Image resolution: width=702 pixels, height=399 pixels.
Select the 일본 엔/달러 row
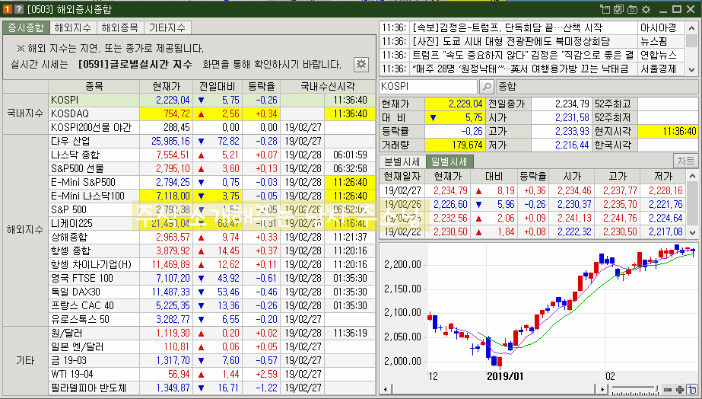click(212, 347)
